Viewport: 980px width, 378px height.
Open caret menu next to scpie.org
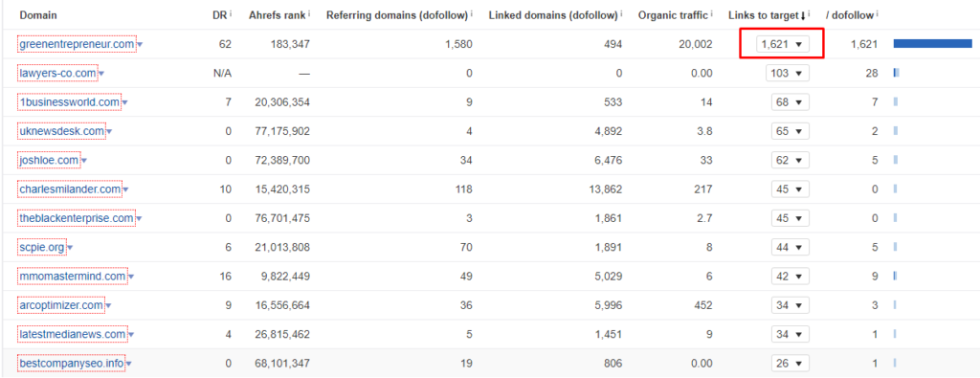coord(70,248)
